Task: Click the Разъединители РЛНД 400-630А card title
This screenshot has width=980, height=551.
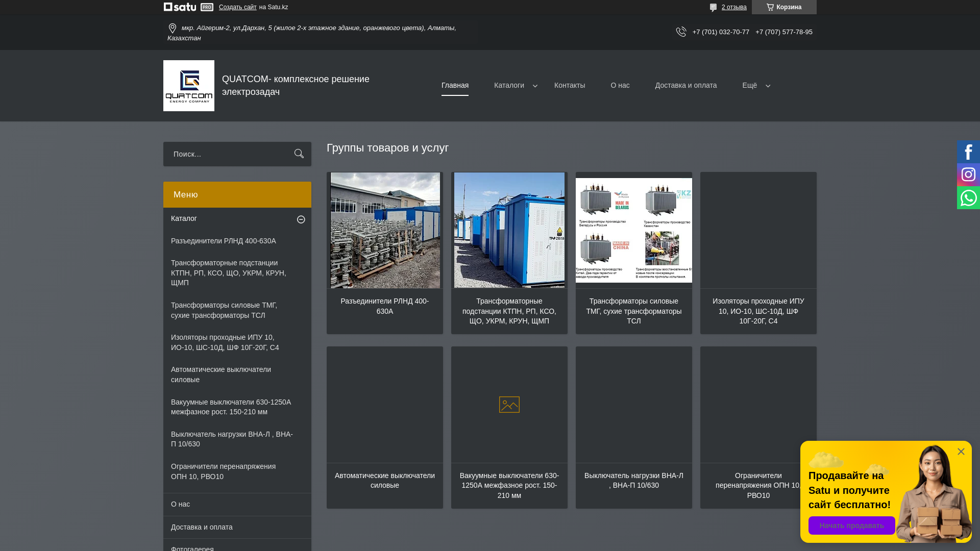Action: (x=385, y=306)
